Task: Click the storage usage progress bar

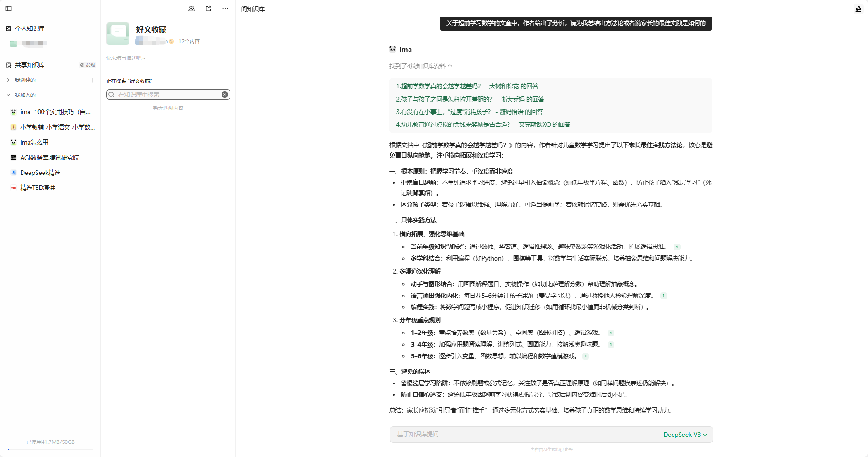Action: click(x=50, y=450)
